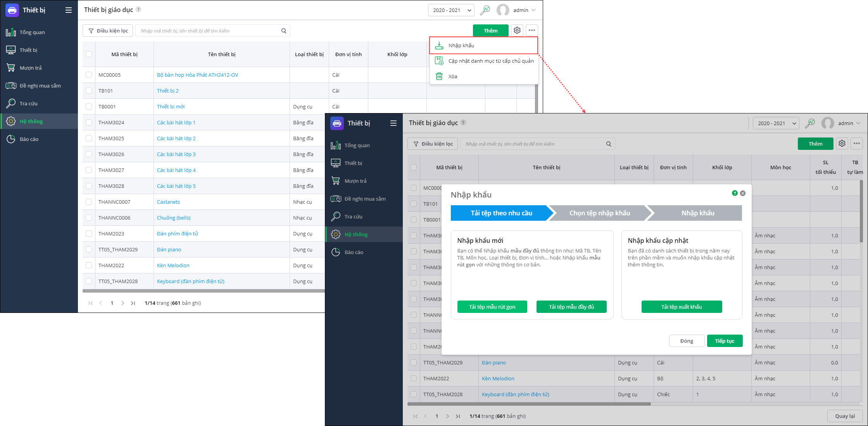This screenshot has width=868, height=426.
Task: Click the three-dots more options button, top-left window
Action: [532, 30]
